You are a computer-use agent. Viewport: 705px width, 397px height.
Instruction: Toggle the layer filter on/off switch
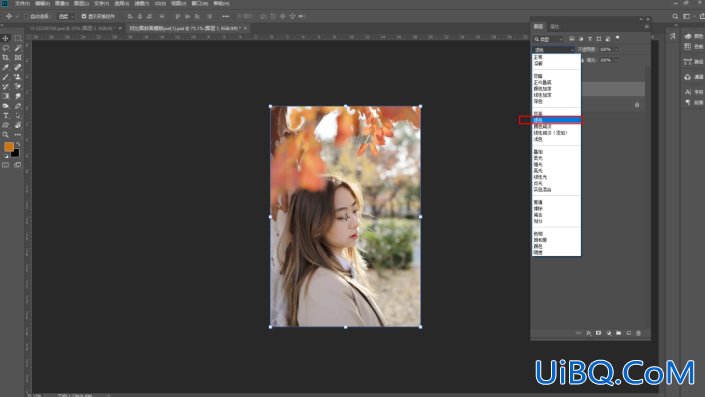tap(617, 38)
